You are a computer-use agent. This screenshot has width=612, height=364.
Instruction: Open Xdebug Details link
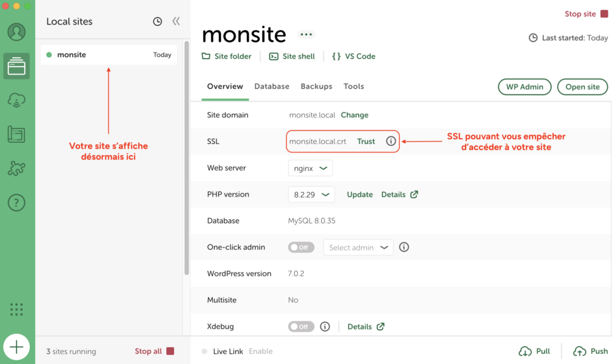coord(366,326)
